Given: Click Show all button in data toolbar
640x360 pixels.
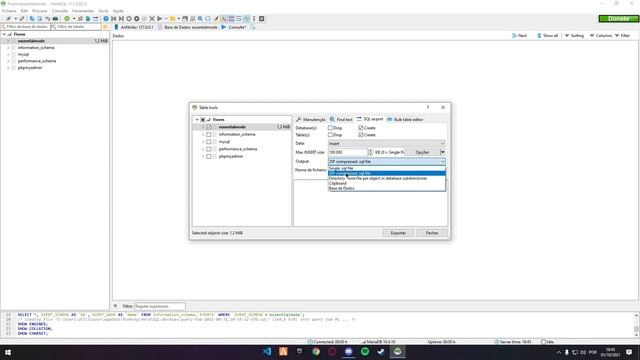Looking at the screenshot, I should tap(547, 36).
